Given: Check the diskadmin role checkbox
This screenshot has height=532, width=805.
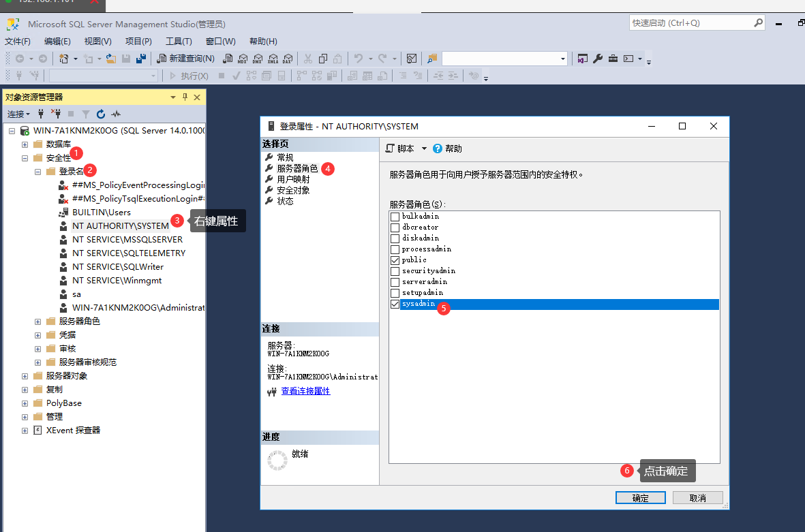Looking at the screenshot, I should tap(395, 238).
